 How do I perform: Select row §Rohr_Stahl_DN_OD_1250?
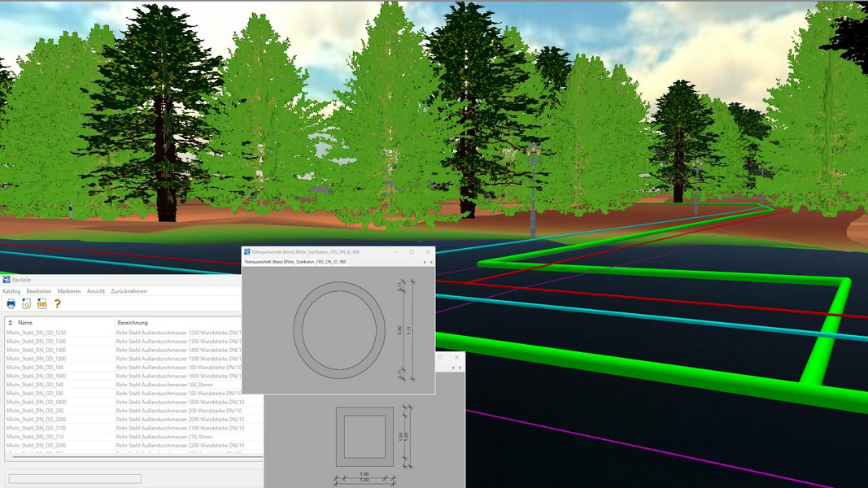[37, 333]
